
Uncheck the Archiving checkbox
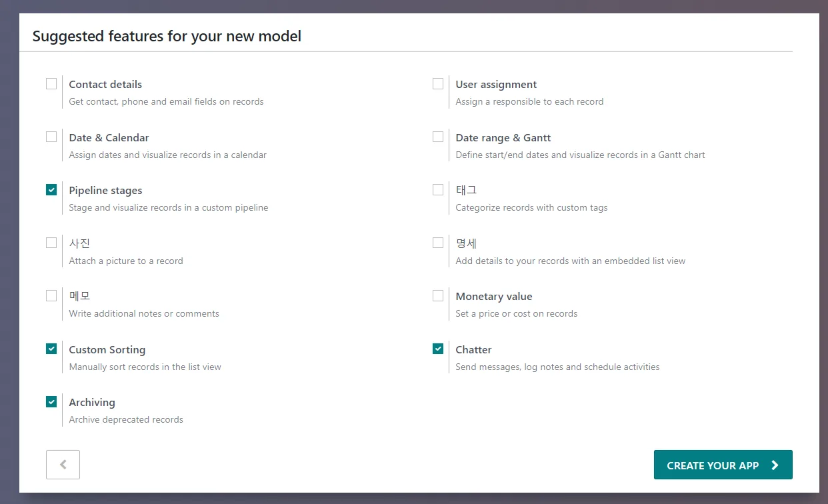pos(51,401)
